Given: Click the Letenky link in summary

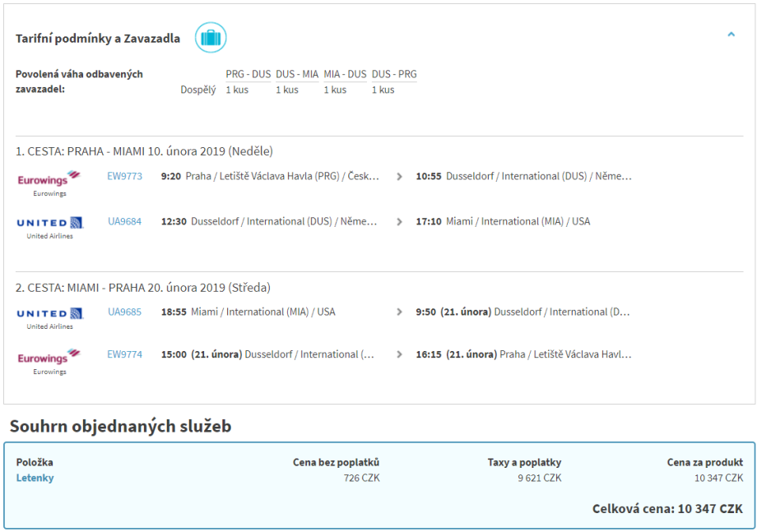Looking at the screenshot, I should click(x=35, y=478).
